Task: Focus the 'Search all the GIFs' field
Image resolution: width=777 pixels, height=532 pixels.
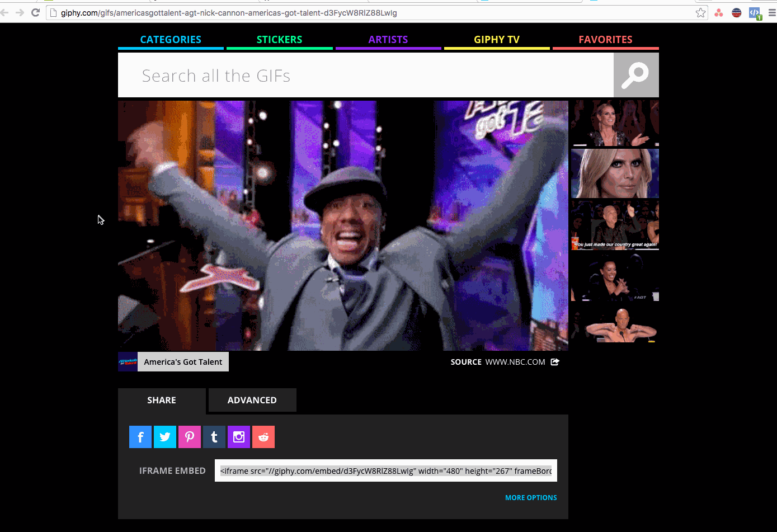Action: point(366,75)
